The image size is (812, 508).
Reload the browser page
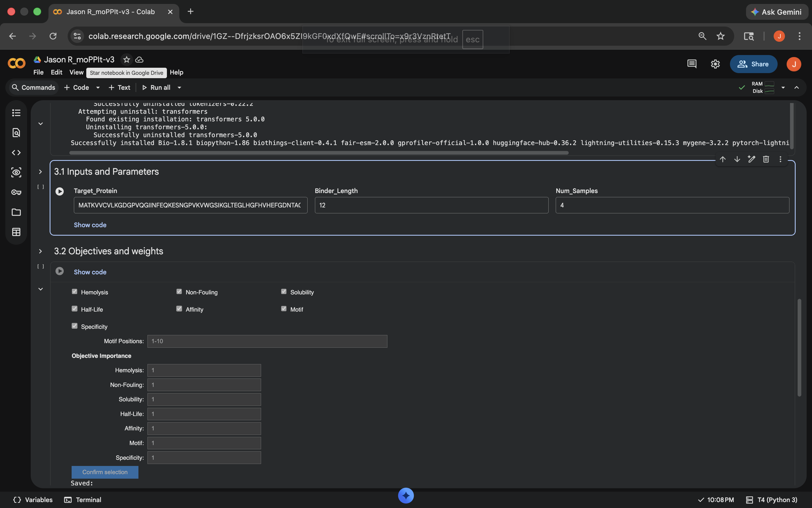click(53, 36)
